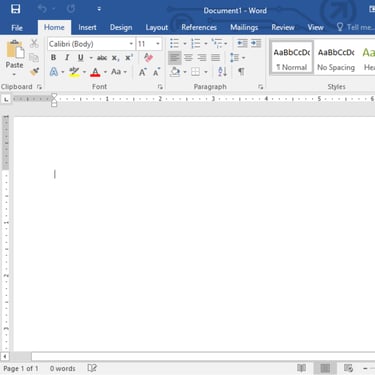Toggle Superscript formatting

click(x=129, y=58)
